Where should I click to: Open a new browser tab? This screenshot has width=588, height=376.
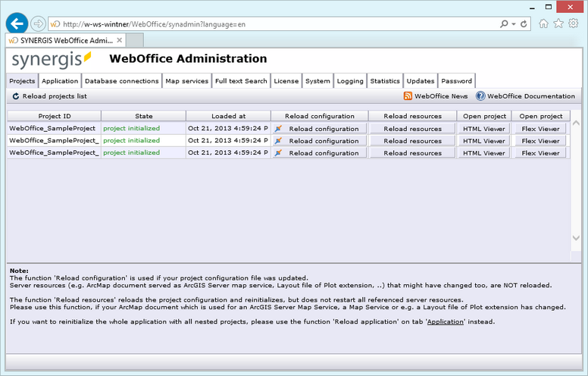point(135,40)
